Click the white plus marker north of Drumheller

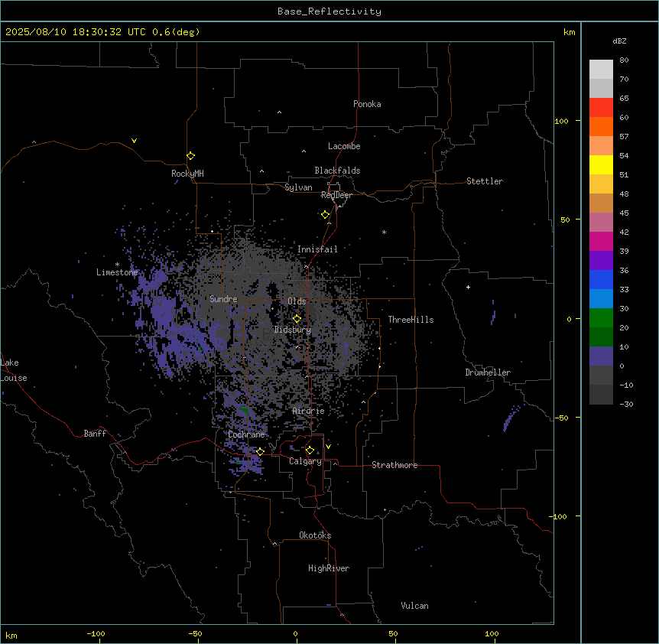(468, 287)
